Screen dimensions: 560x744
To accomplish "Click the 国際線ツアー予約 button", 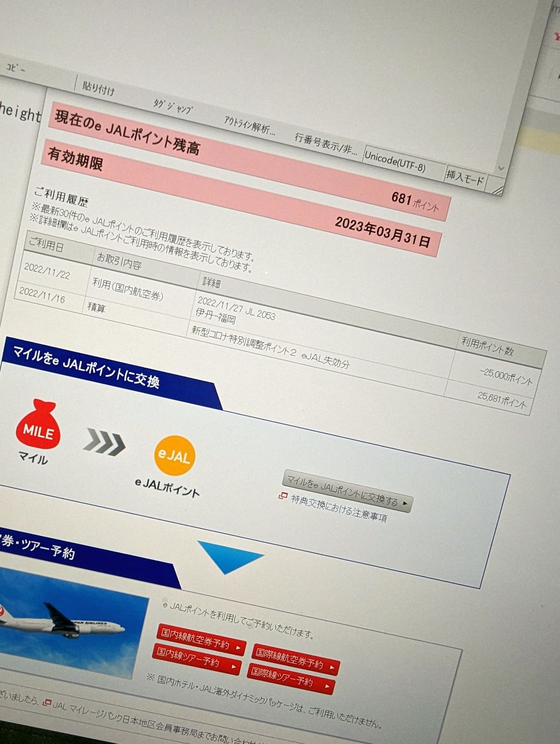I will tap(290, 679).
